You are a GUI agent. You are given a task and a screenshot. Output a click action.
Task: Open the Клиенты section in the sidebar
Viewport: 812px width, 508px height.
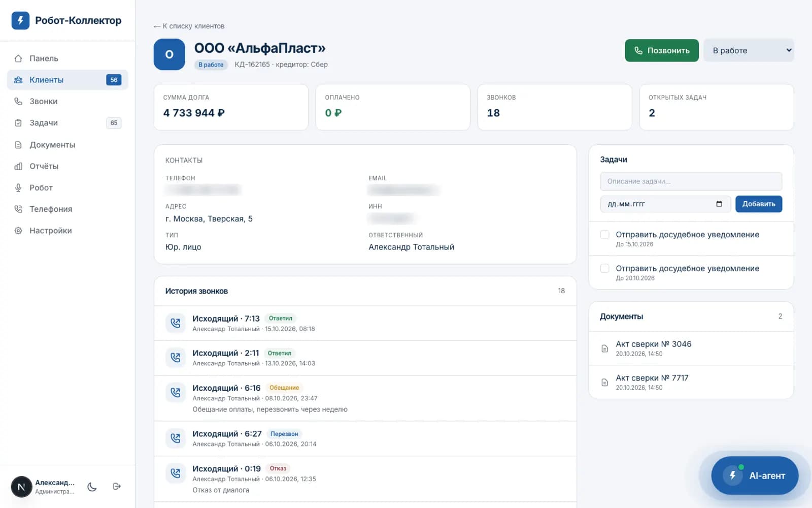[x=67, y=80]
